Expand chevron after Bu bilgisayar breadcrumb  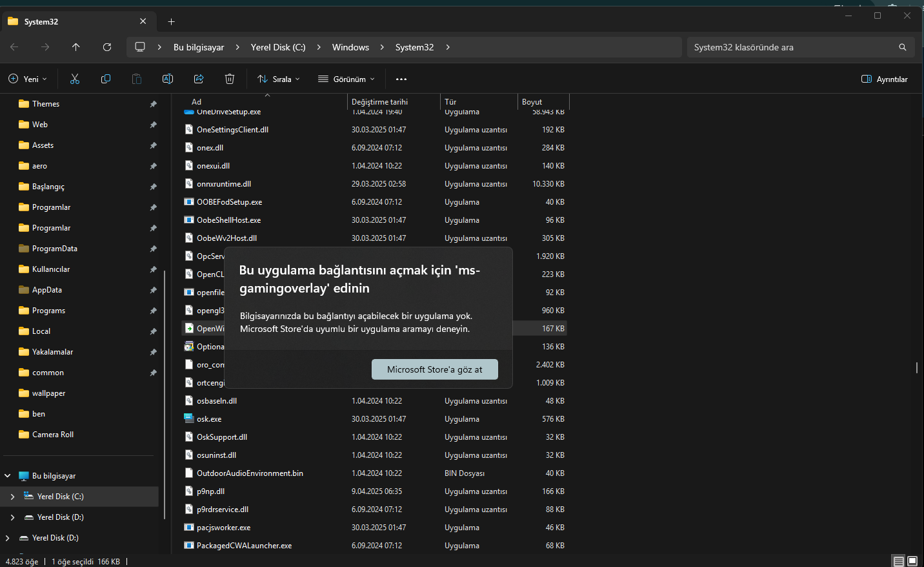click(x=237, y=47)
